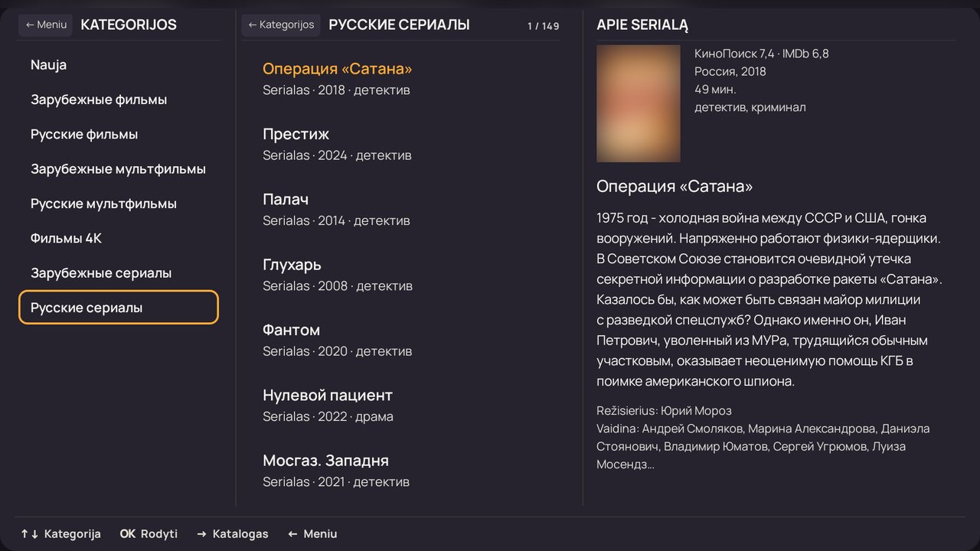Viewport: 980px width, 551px height.
Task: Click the APIE SERIALĄ panel heading
Action: pyautogui.click(x=642, y=25)
